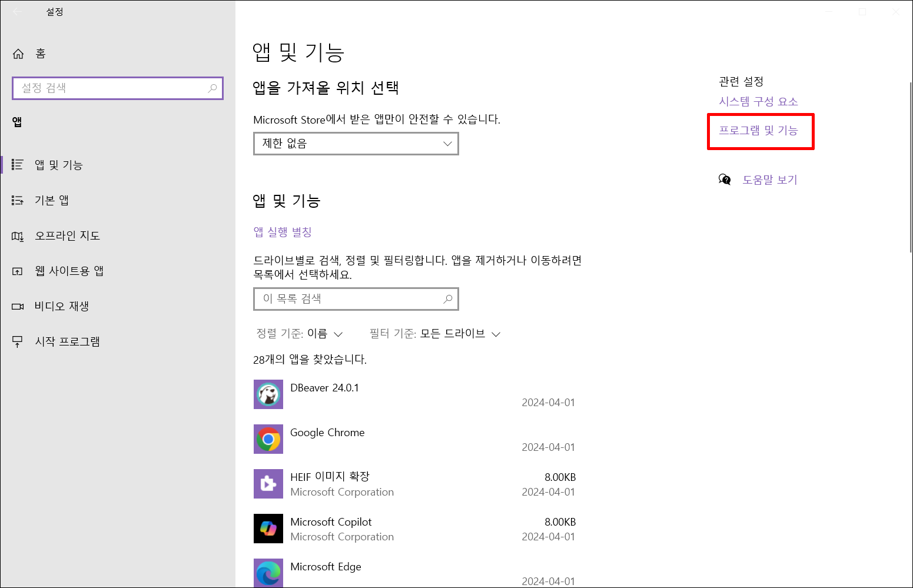
Task: Click the 8.00KB size of Microsoft Copilot
Action: coord(560,522)
